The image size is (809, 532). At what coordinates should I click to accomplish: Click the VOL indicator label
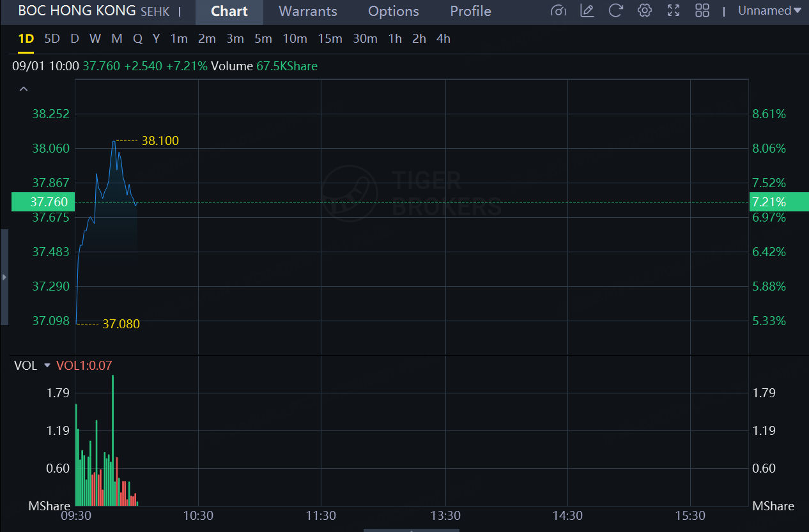click(x=26, y=365)
